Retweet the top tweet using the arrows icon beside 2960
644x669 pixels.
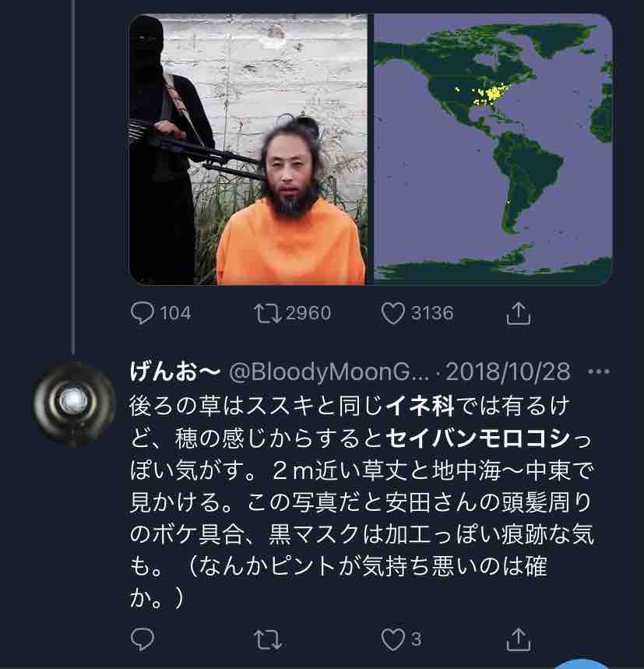pos(267,313)
